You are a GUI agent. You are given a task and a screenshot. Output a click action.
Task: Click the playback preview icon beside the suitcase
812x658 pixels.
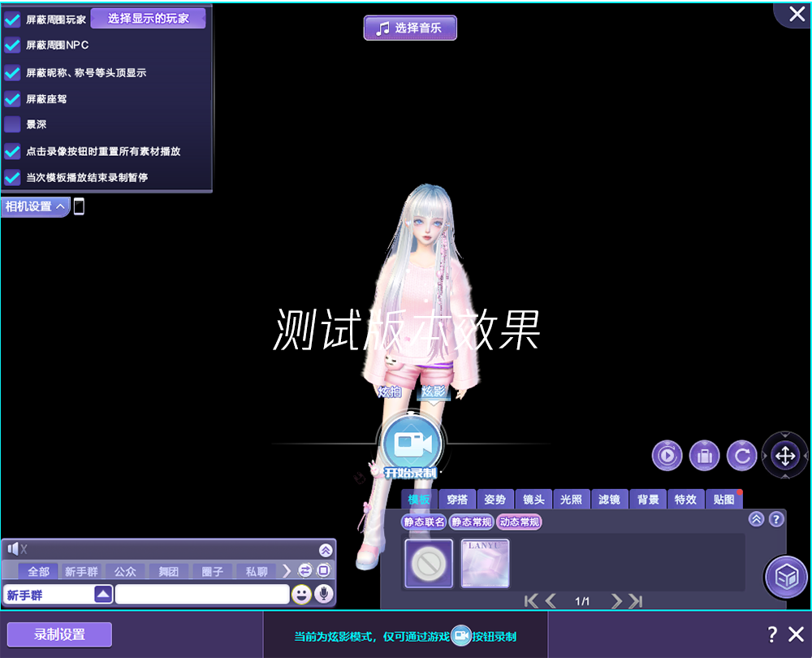click(x=667, y=456)
